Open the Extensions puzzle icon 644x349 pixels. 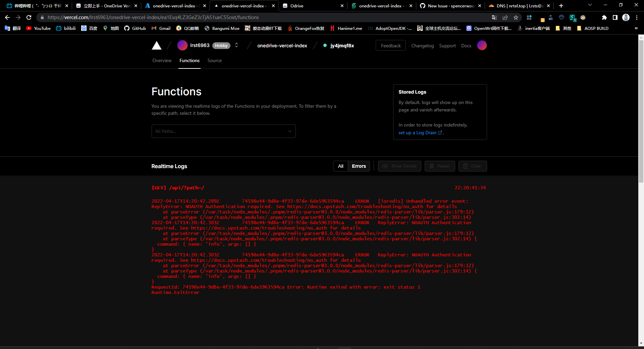[604, 17]
